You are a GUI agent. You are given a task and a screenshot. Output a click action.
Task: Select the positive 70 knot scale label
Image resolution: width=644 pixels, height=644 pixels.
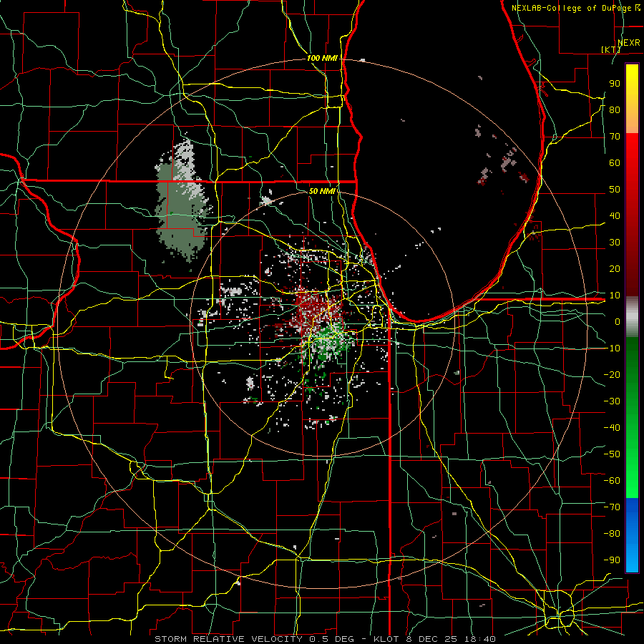click(615, 137)
